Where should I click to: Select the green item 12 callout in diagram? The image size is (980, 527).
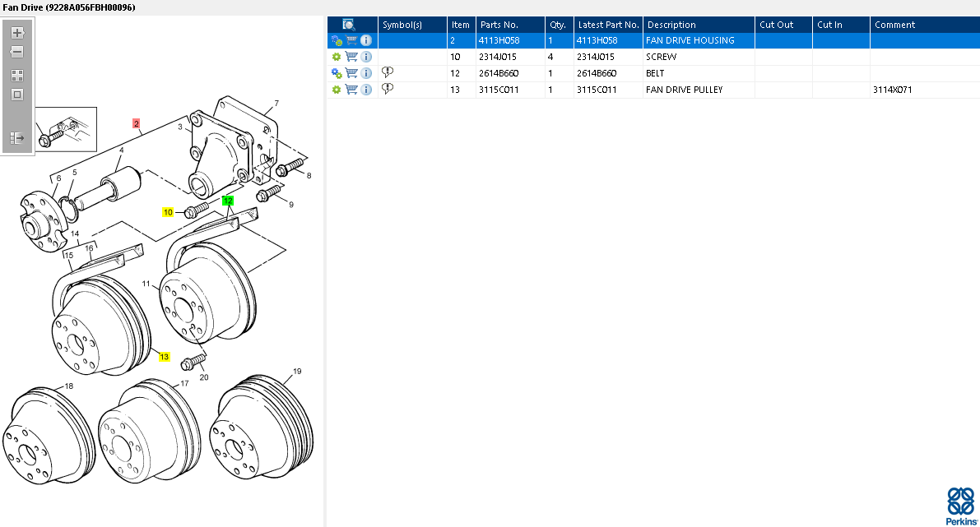pos(228,201)
